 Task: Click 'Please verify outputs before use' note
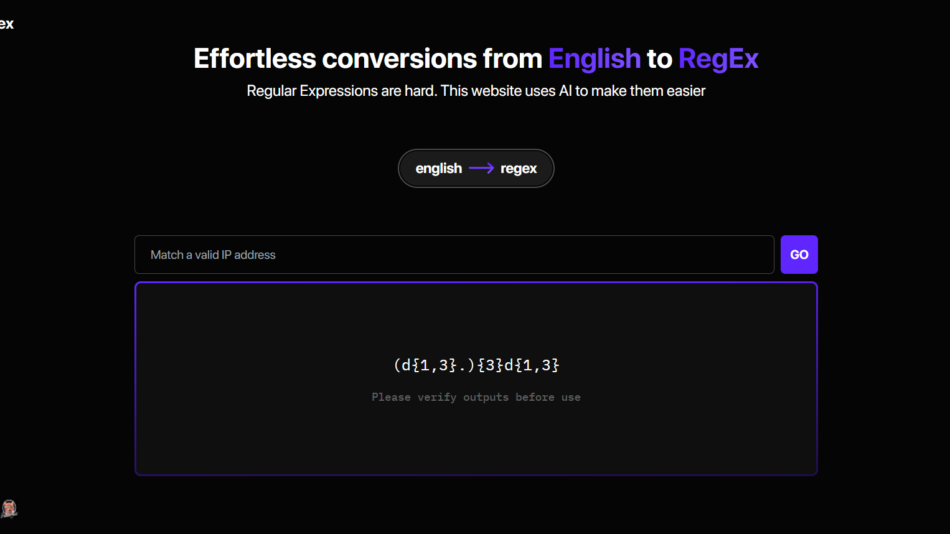tap(476, 397)
